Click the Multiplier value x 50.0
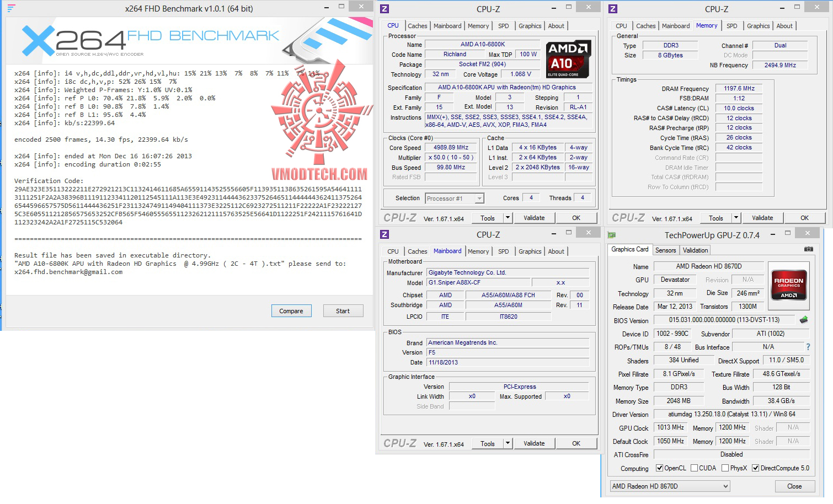This screenshot has width=833, height=504. (x=451, y=158)
